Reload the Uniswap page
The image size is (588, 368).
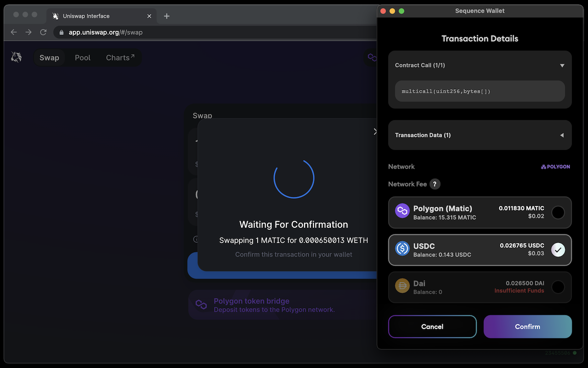pos(43,32)
